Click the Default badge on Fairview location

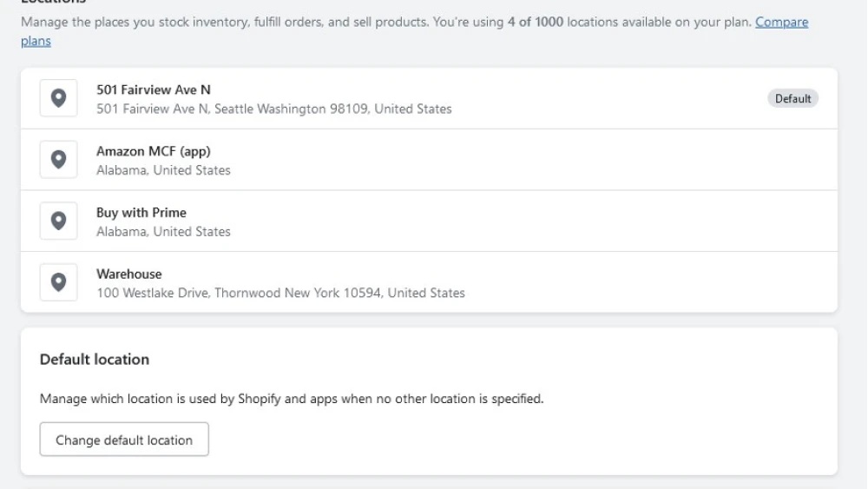pos(792,99)
